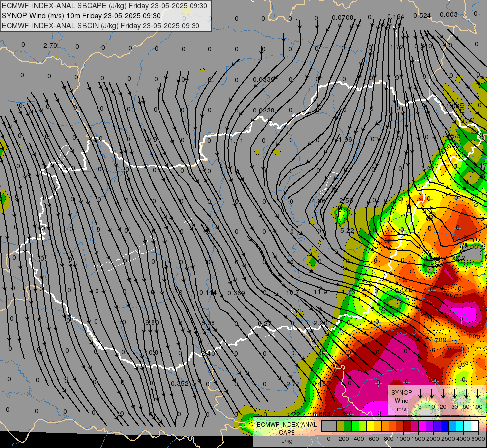Click the 20 m/s wind arrow symbol

click(x=443, y=394)
